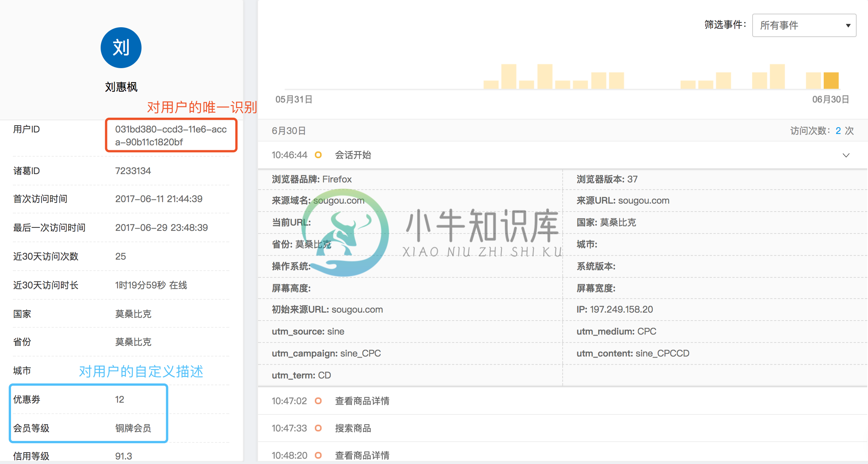Image resolution: width=868 pixels, height=464 pixels.
Task: Click the marker of 10:47:02 查看商品详情
Action: (318, 401)
